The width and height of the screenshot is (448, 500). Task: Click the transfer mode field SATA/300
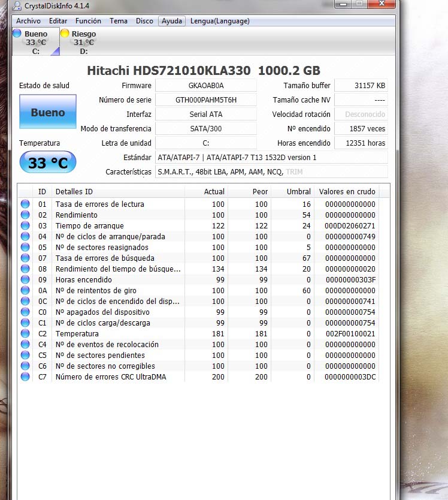206,128
